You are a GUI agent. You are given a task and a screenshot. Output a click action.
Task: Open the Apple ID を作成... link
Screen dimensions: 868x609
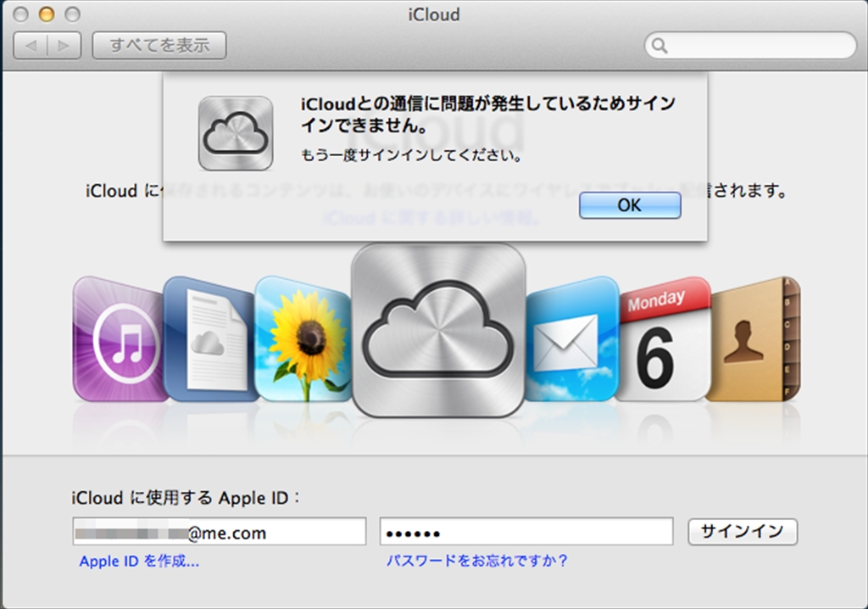point(139,562)
